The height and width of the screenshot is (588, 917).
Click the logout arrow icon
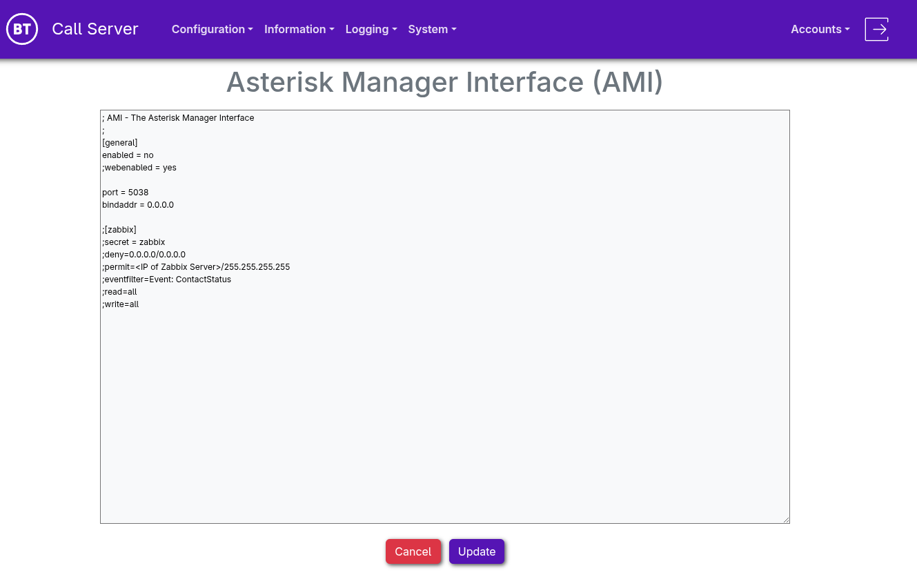coord(876,29)
